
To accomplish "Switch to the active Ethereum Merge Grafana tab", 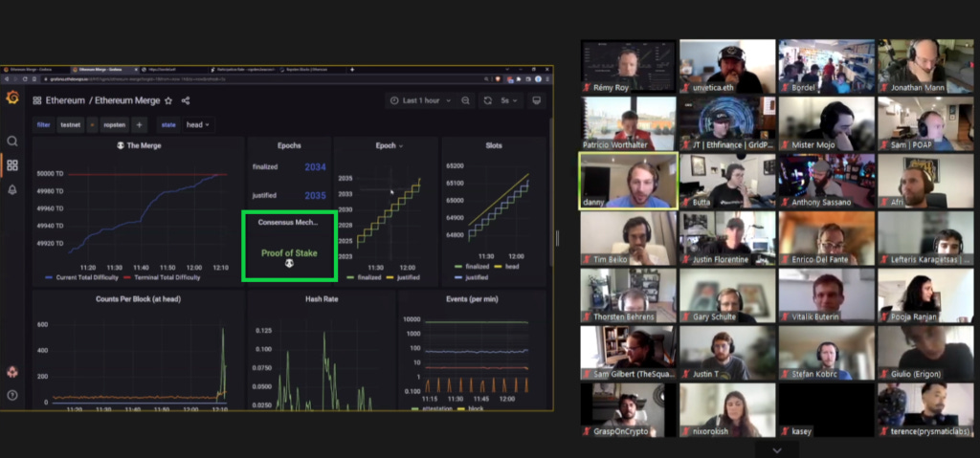I will click(103, 70).
